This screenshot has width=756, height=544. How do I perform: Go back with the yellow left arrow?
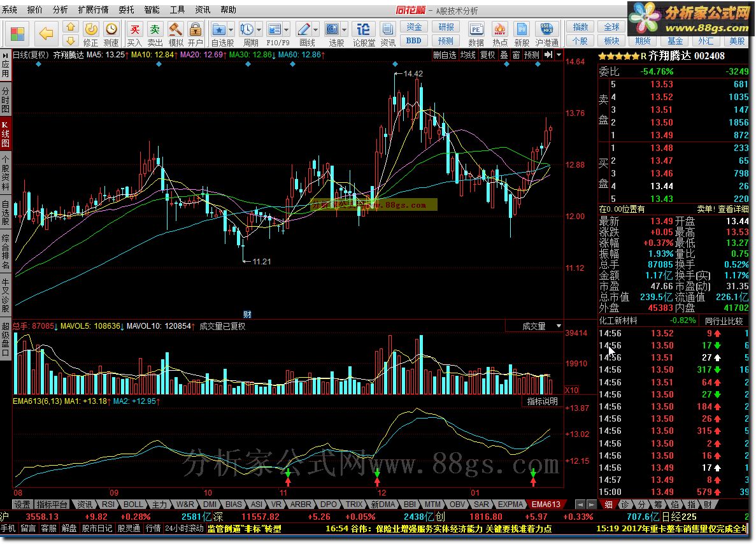click(x=46, y=33)
